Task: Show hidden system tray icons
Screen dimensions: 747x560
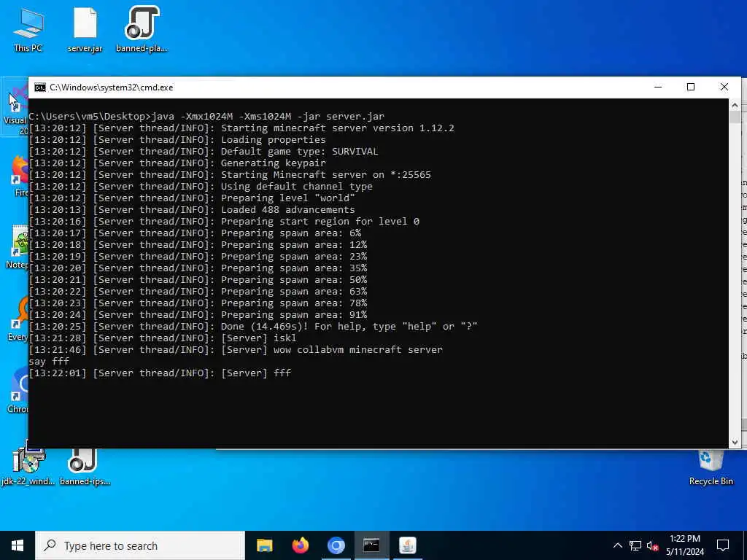Action: 617,545
